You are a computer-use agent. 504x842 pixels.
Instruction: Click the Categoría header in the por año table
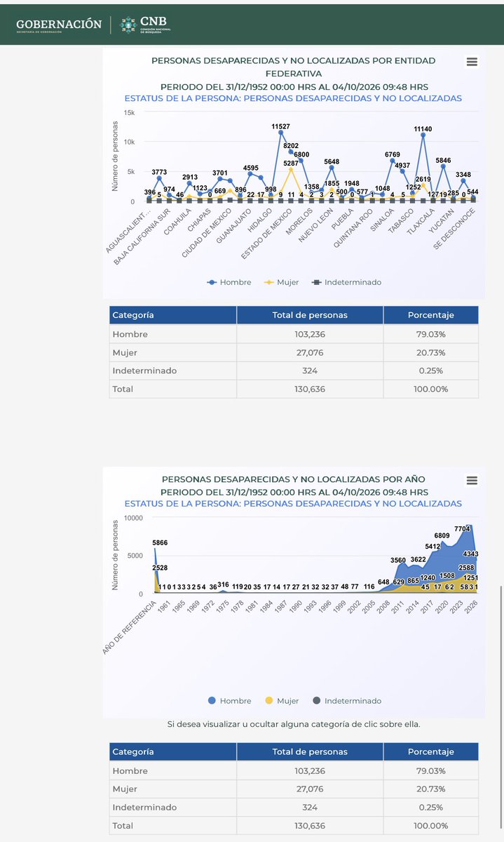[x=172, y=751]
